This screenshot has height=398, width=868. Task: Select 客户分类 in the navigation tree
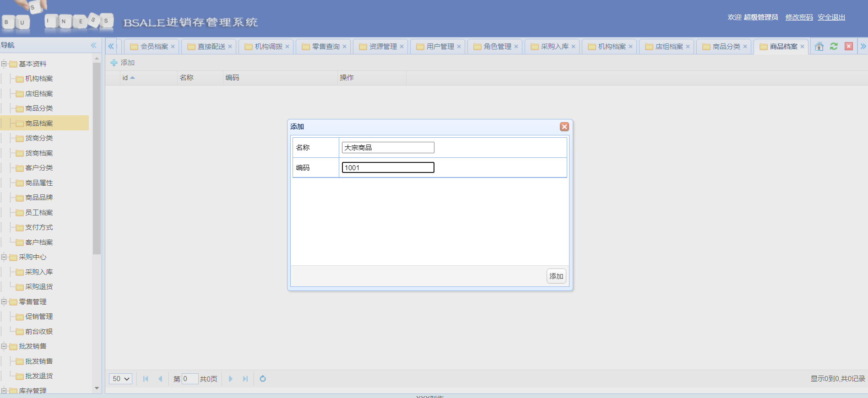(39, 168)
